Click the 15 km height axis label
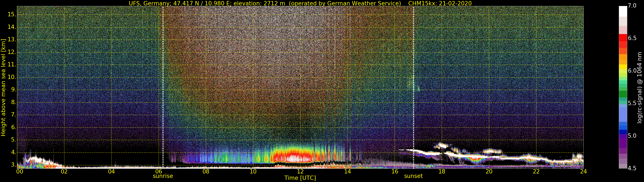This screenshot has width=644, height=182. point(12,15)
